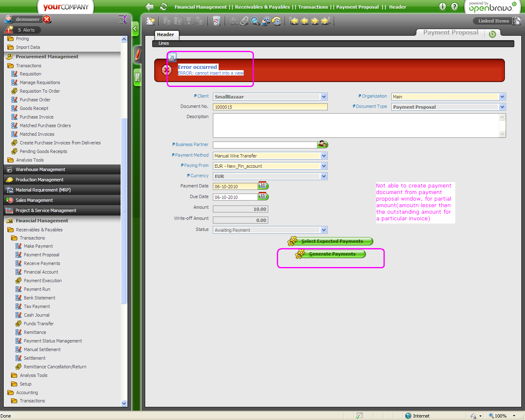The width and height of the screenshot is (525, 420).
Task: Click the undo changes toolbar icon
Action: tap(234, 21)
